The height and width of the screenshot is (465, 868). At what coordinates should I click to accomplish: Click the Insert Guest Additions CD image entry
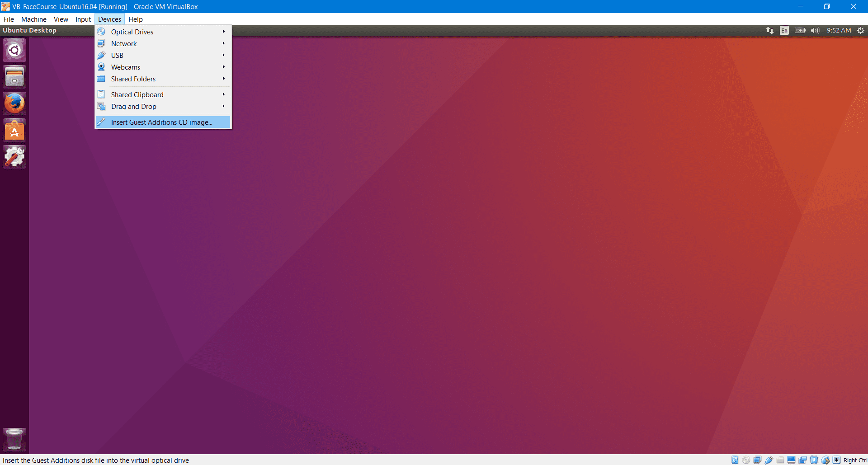(163, 122)
